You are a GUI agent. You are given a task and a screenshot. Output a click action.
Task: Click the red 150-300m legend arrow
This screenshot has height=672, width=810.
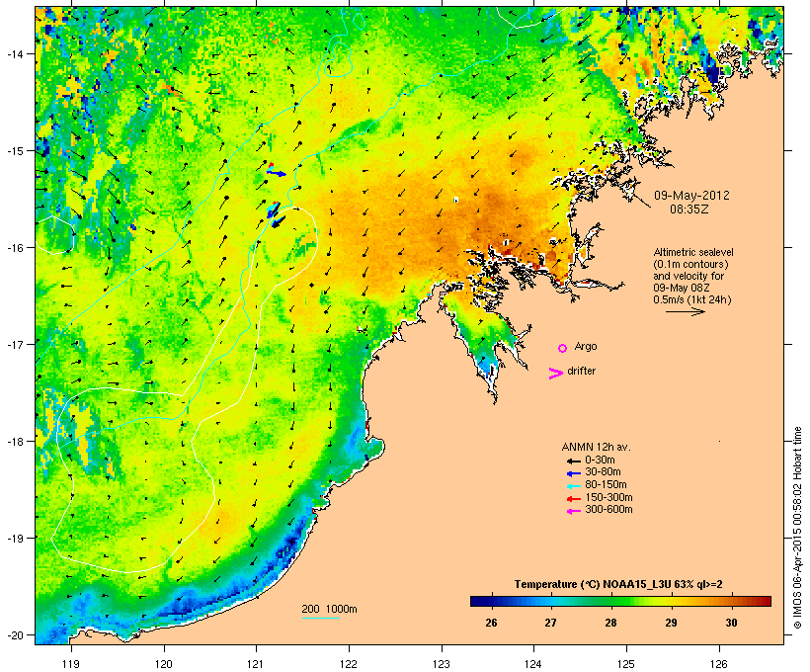tap(573, 499)
